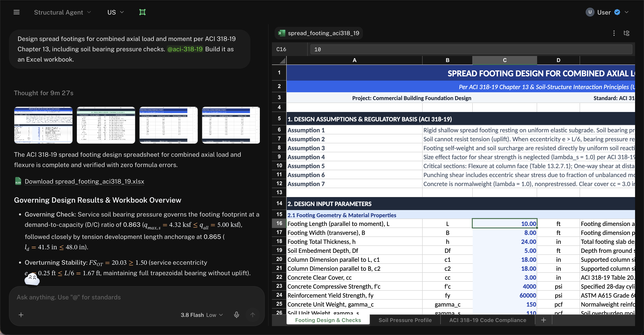Open the fourth workbook preview thumbnail

tap(231, 125)
